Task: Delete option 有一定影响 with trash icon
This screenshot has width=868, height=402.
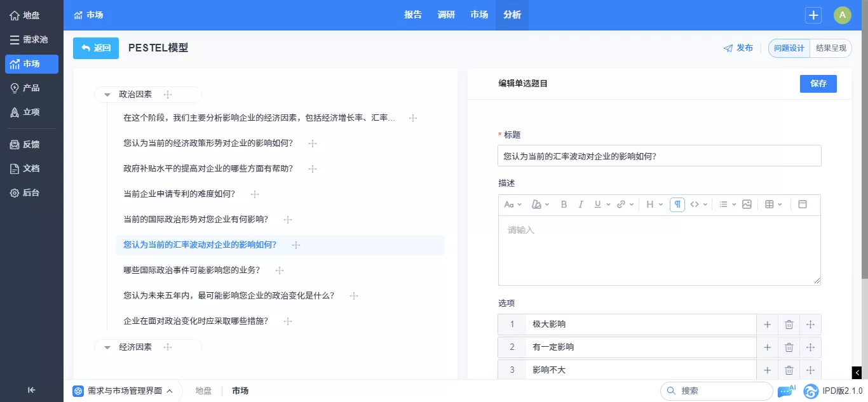Action: 789,347
